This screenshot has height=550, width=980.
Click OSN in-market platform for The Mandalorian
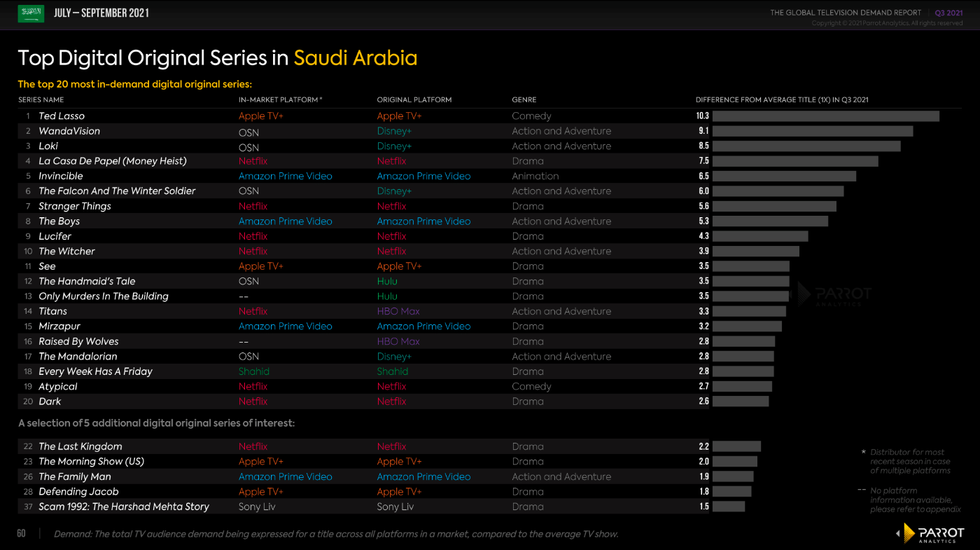tap(248, 357)
